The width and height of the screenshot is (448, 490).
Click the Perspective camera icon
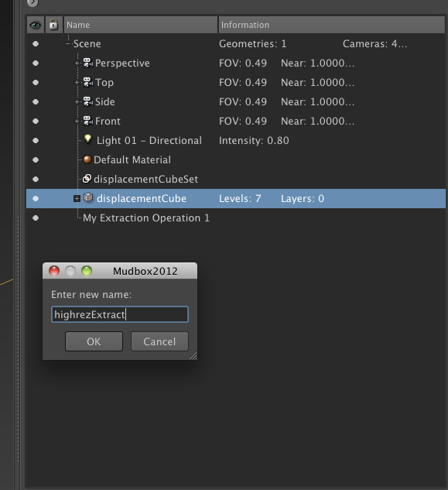coord(87,63)
